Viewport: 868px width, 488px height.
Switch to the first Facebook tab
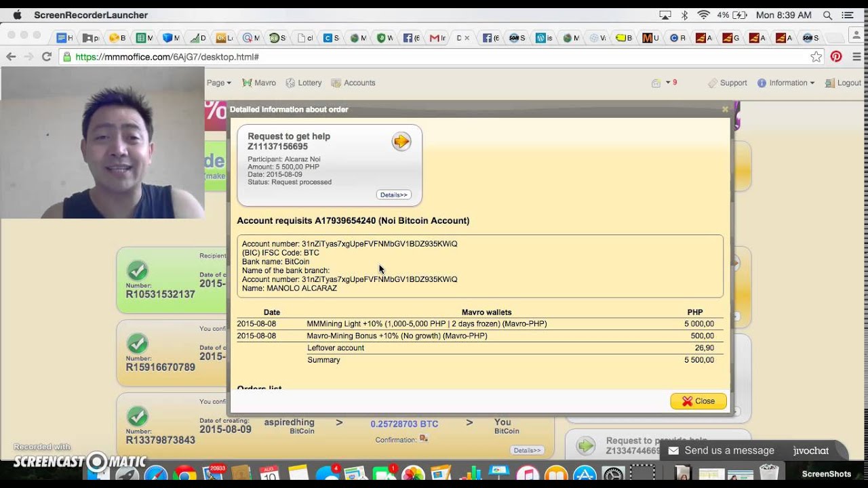(412, 38)
